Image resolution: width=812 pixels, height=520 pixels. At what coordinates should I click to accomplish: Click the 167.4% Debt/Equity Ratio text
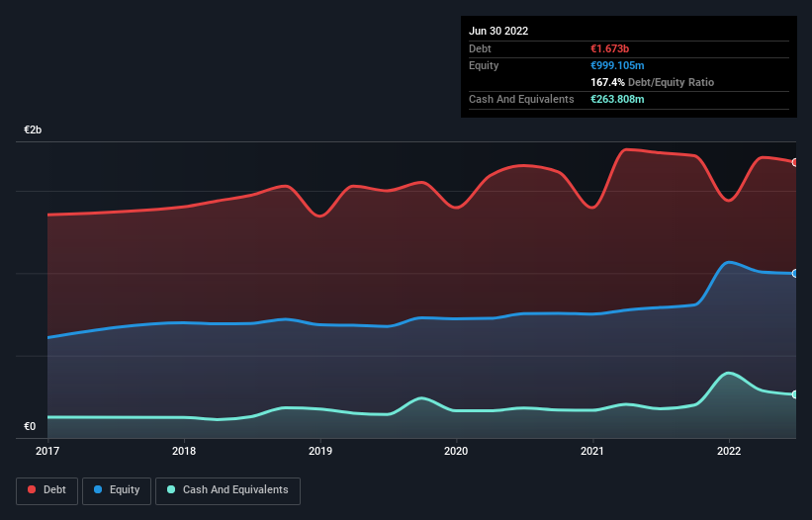(652, 82)
